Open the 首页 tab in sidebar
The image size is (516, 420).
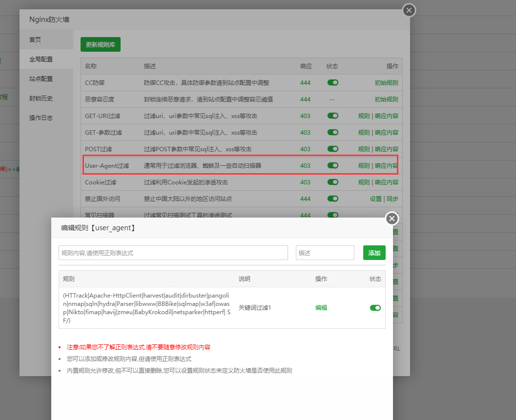click(x=46, y=40)
